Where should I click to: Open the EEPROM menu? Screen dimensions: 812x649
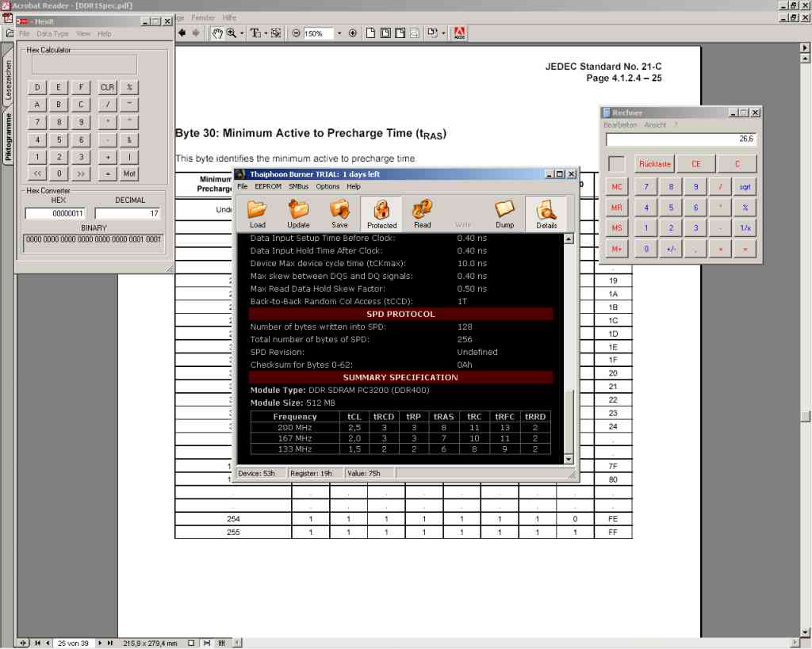(268, 186)
